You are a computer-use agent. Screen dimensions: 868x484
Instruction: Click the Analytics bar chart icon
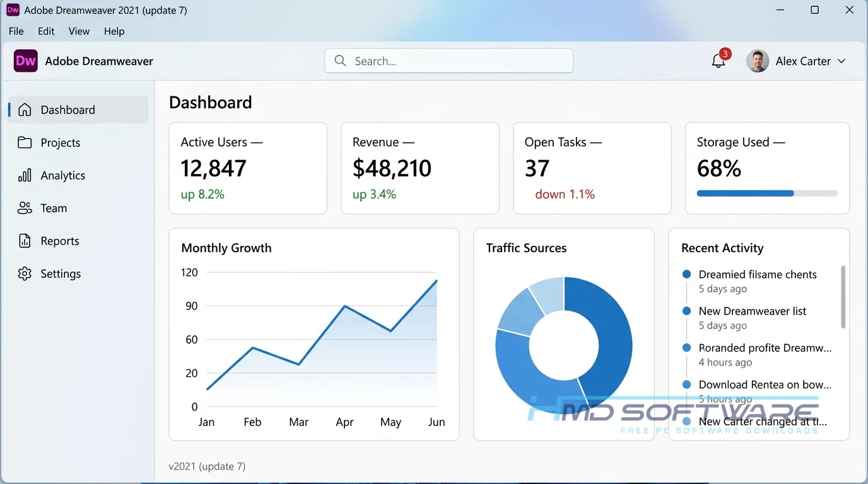tap(25, 175)
